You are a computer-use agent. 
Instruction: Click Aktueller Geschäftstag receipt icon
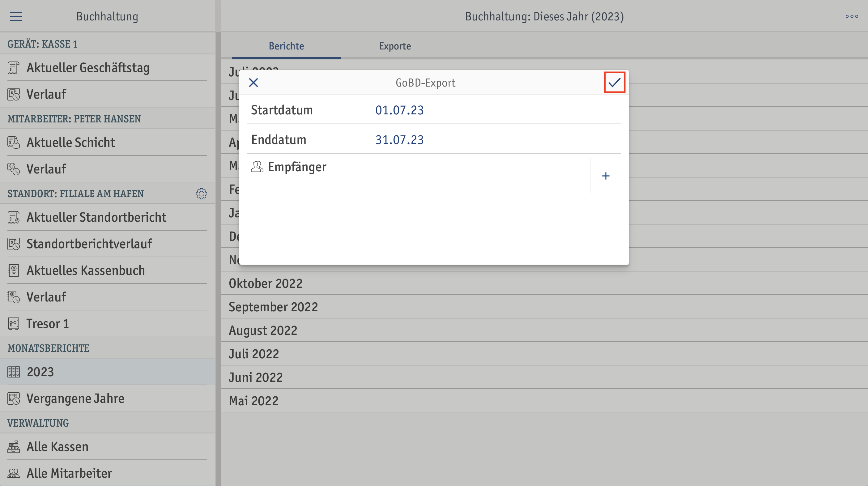tap(14, 68)
